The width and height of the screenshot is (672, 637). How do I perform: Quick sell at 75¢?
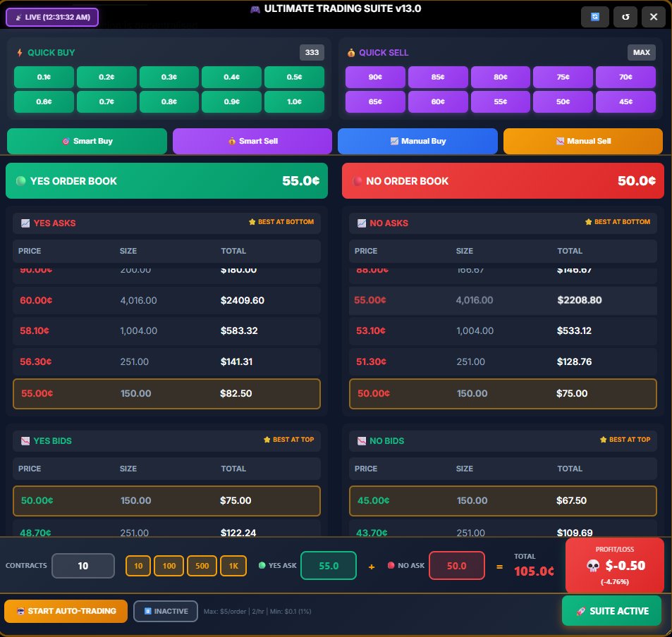tap(563, 77)
